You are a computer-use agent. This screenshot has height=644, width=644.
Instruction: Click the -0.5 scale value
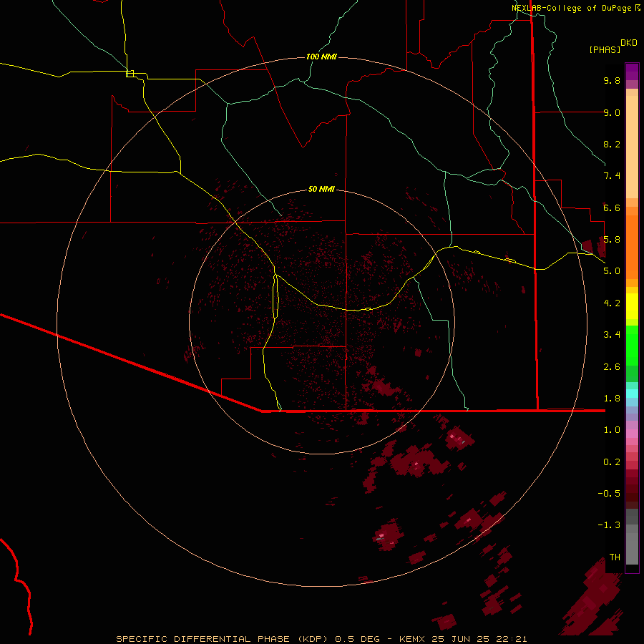pyautogui.click(x=609, y=494)
